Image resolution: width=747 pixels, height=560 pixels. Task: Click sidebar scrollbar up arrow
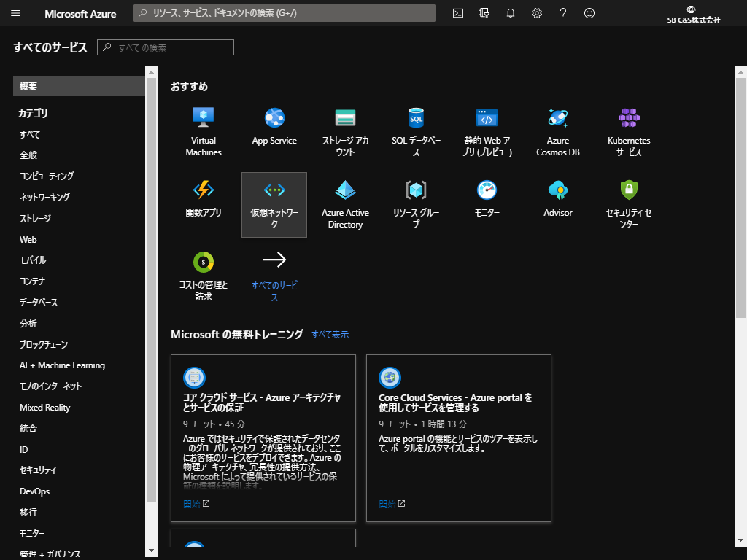(151, 72)
